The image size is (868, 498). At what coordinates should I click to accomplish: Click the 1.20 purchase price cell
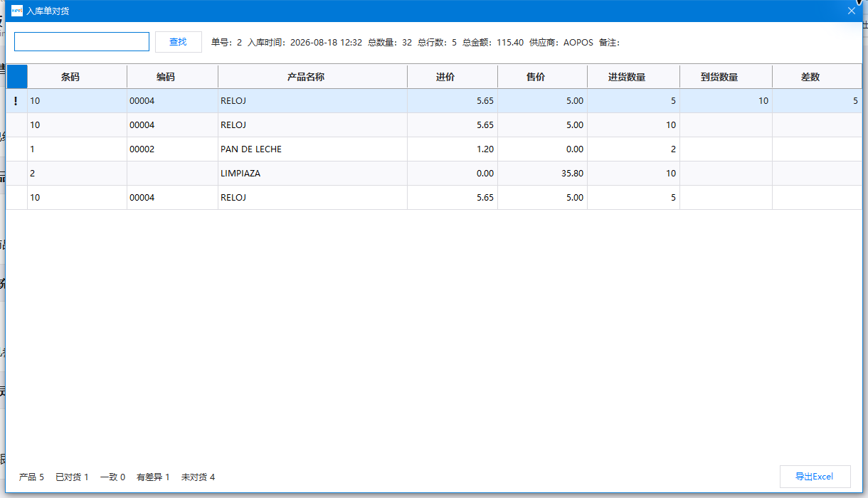coord(452,149)
